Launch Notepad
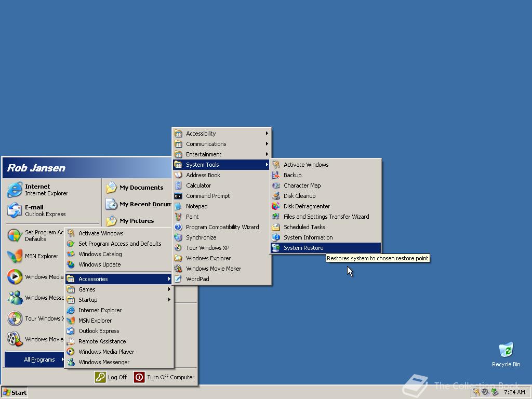Image resolution: width=532 pixels, height=399 pixels. [221, 206]
